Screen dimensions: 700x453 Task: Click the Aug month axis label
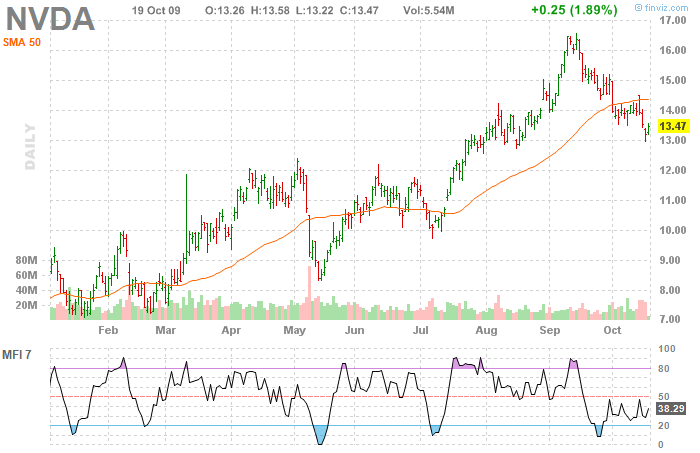(x=486, y=329)
